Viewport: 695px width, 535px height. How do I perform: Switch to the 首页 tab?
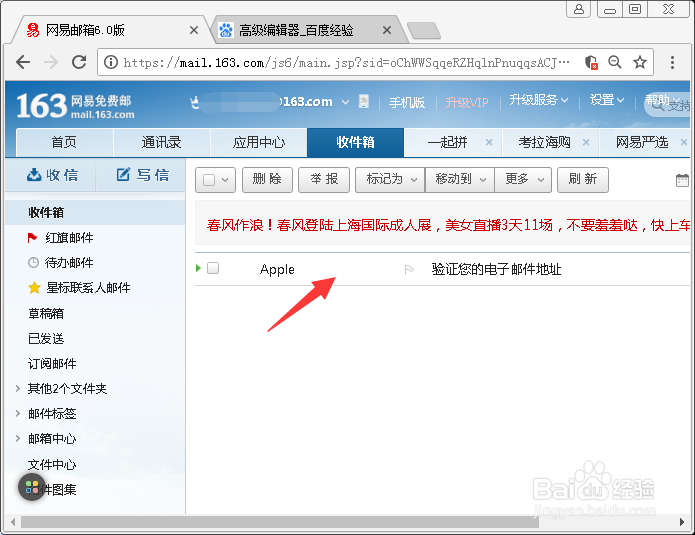click(64, 143)
